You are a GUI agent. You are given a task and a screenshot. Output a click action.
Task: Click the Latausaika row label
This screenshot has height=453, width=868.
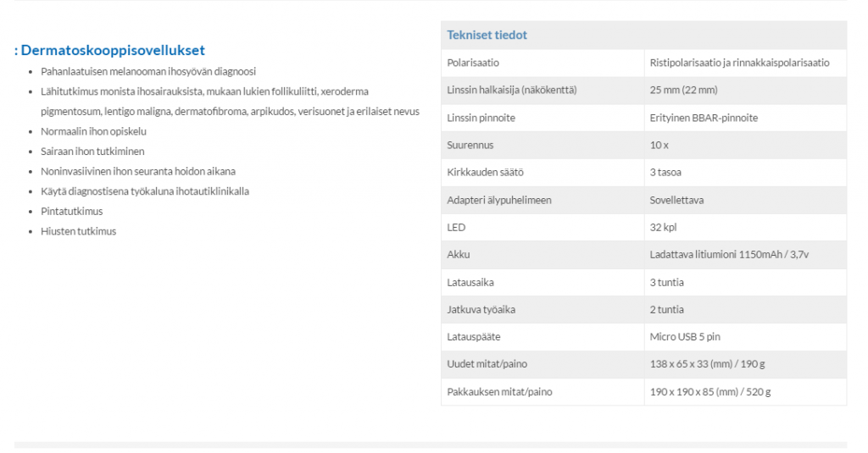pos(470,283)
